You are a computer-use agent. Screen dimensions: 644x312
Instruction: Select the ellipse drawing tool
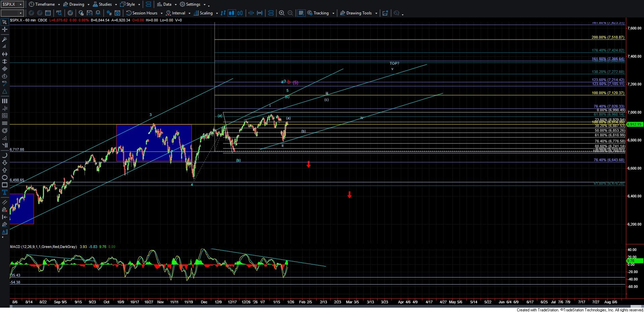pyautogui.click(x=5, y=178)
